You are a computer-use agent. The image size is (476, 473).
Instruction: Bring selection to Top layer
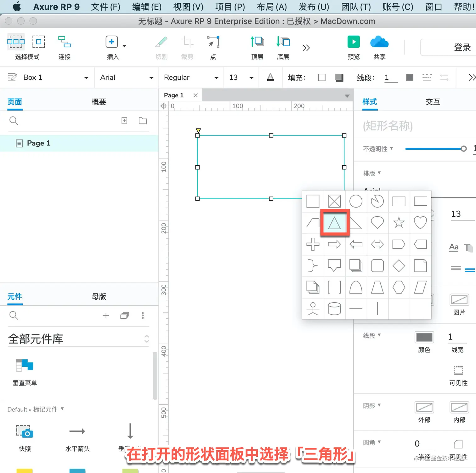click(257, 42)
